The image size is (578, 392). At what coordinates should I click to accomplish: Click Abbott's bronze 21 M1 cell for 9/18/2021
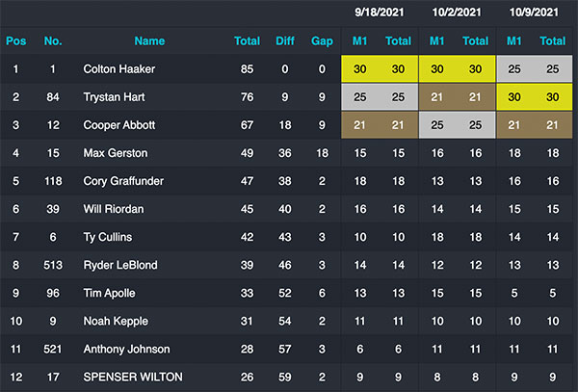[x=359, y=125]
